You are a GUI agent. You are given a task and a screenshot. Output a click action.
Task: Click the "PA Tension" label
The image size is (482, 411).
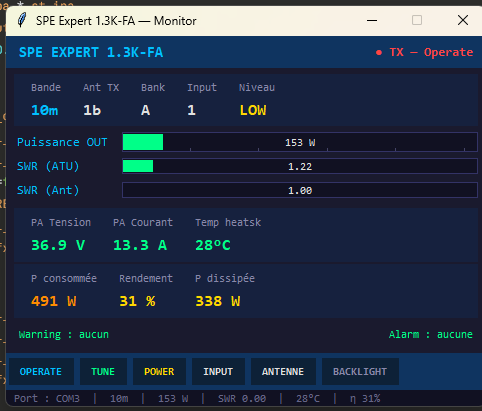pos(61,222)
